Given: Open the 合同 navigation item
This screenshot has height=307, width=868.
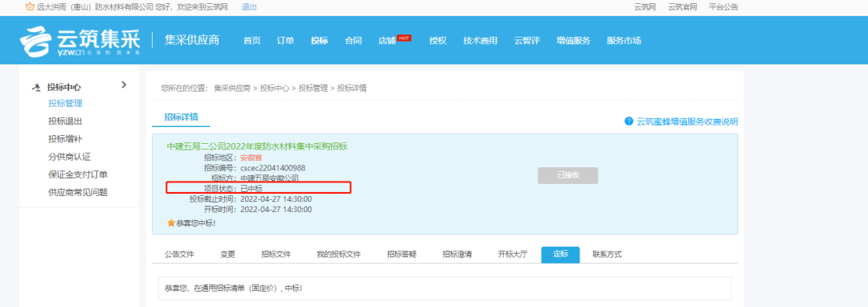Looking at the screenshot, I should coord(353,40).
